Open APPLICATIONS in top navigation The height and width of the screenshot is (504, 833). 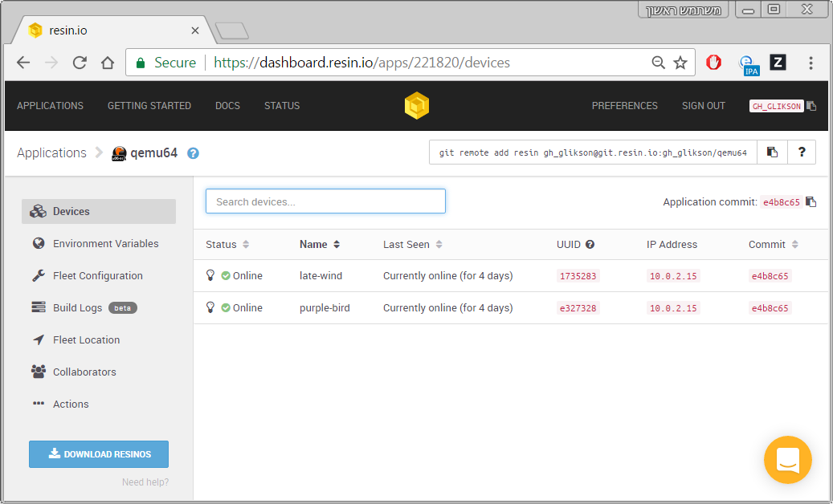(50, 106)
